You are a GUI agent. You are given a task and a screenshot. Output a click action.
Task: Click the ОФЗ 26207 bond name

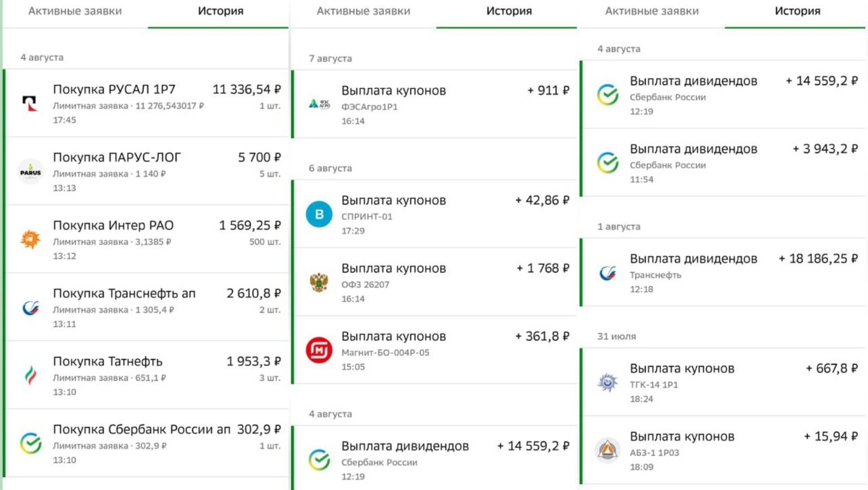click(365, 284)
